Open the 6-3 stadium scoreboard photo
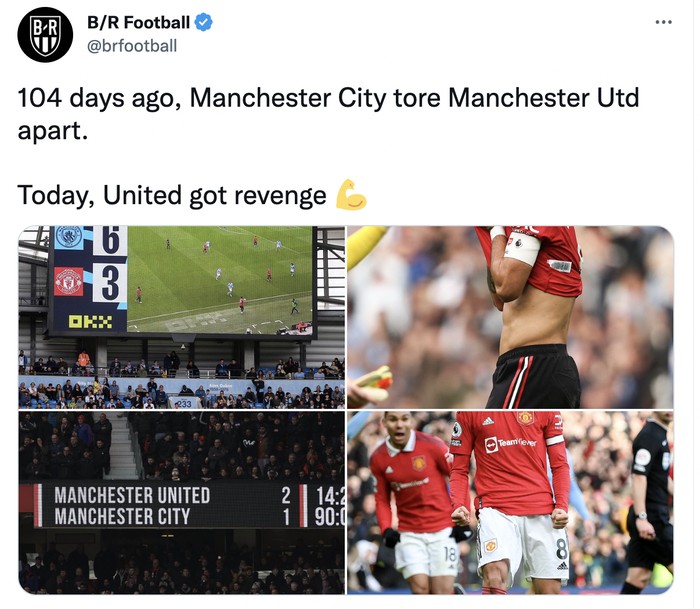Image resolution: width=700 pixels, height=609 pixels. pyautogui.click(x=181, y=317)
